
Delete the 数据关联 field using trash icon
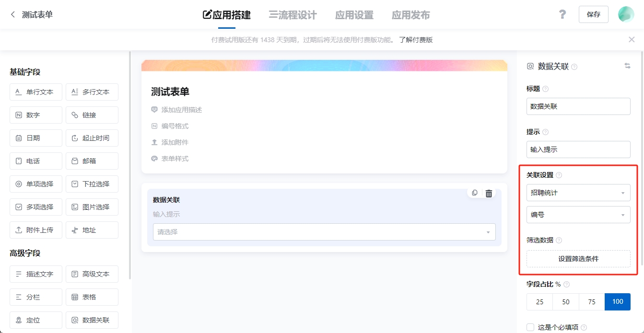(489, 193)
